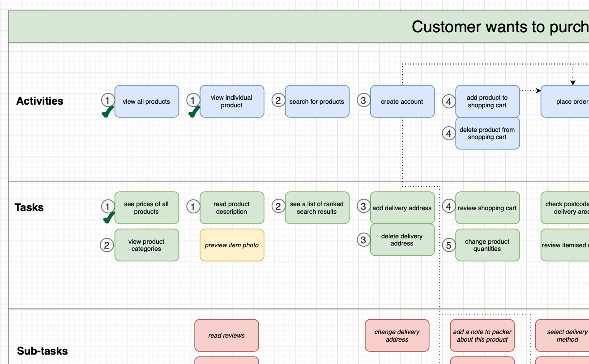Click the checkmark beside see prices of all products

tap(107, 218)
